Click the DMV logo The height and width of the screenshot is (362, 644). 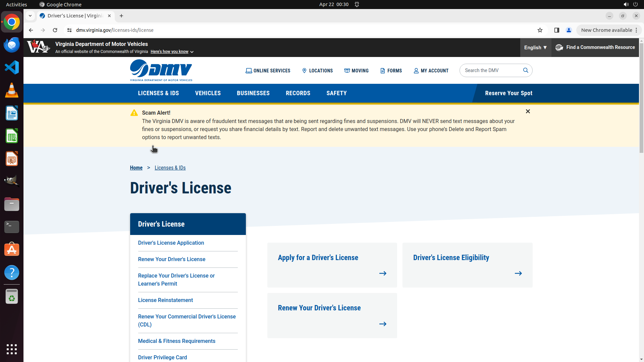[161, 70]
